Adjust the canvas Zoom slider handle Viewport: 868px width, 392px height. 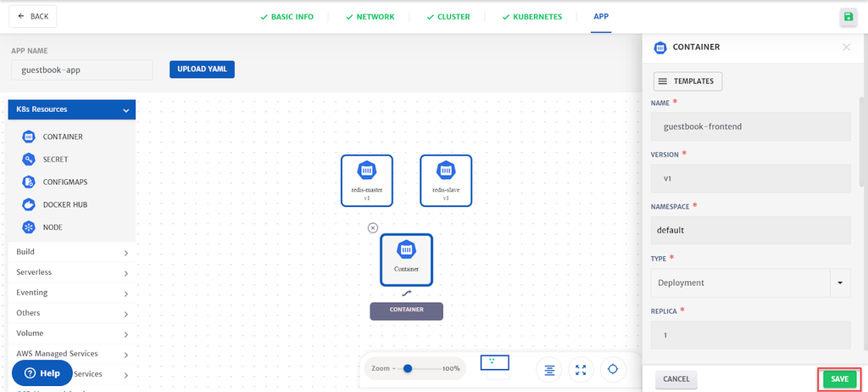coord(408,368)
